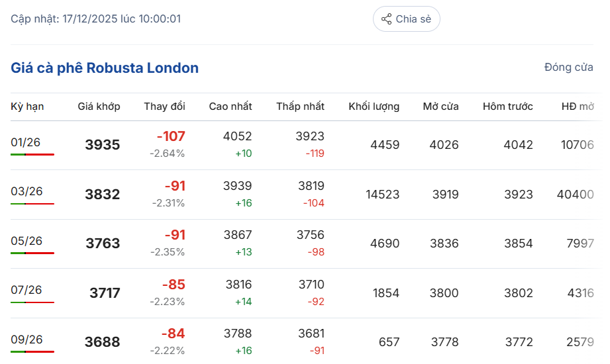Click the Mở cửa column header
610x364 pixels.
pyautogui.click(x=440, y=107)
